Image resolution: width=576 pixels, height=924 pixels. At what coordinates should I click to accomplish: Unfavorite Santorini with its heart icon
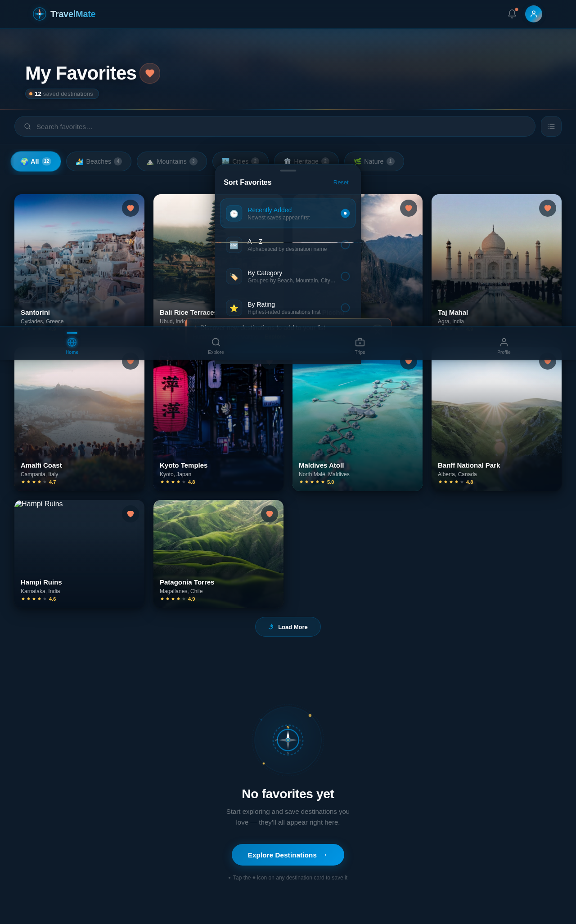[130, 208]
